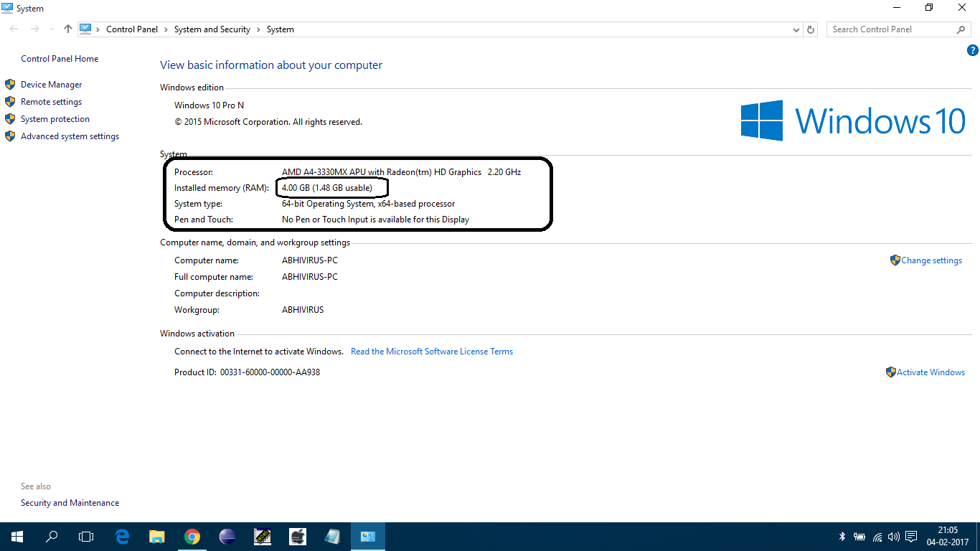Open the Action Center notifications icon

click(x=911, y=537)
